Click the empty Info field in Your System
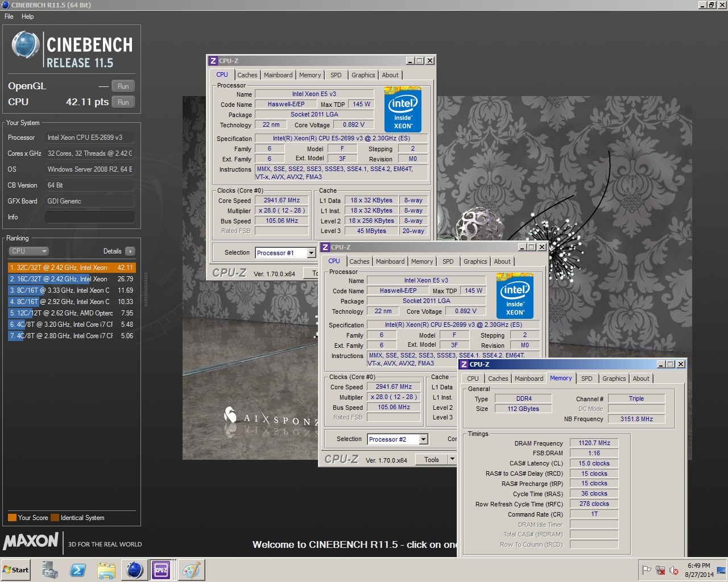This screenshot has width=728, height=582. pos(89,217)
